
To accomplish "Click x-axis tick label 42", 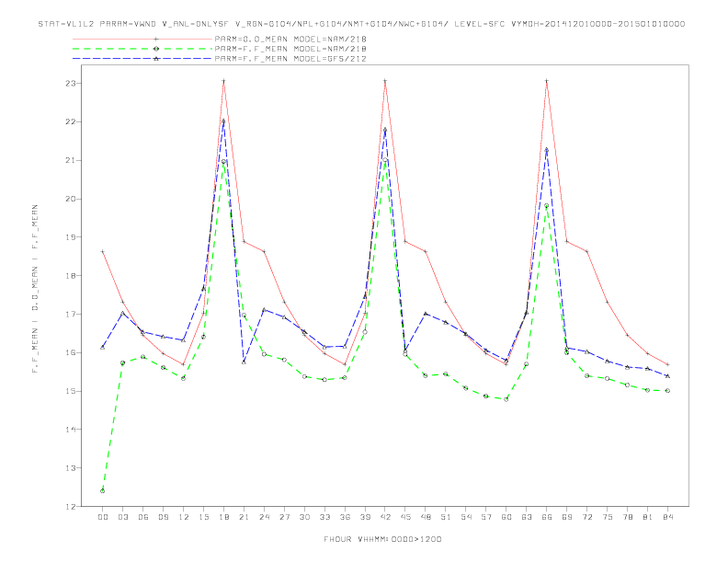I will click(x=385, y=517).
